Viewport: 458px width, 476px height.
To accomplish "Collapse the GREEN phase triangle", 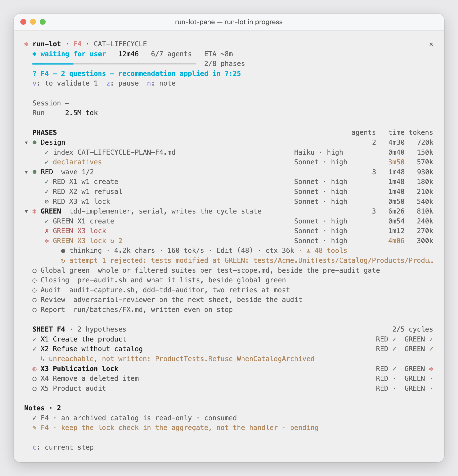I will coord(26,212).
